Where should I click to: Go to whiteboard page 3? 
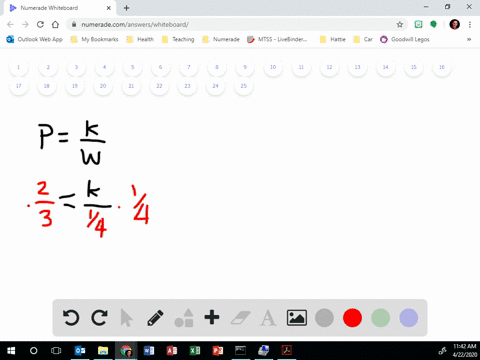coord(76,67)
